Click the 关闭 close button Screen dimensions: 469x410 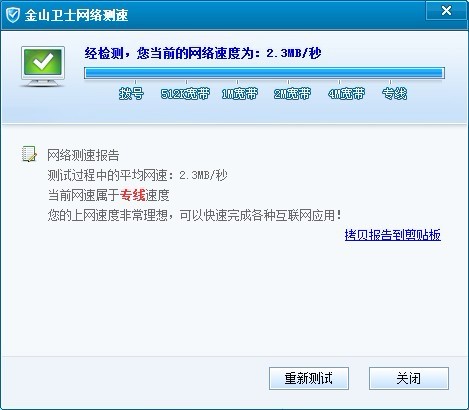click(x=409, y=378)
